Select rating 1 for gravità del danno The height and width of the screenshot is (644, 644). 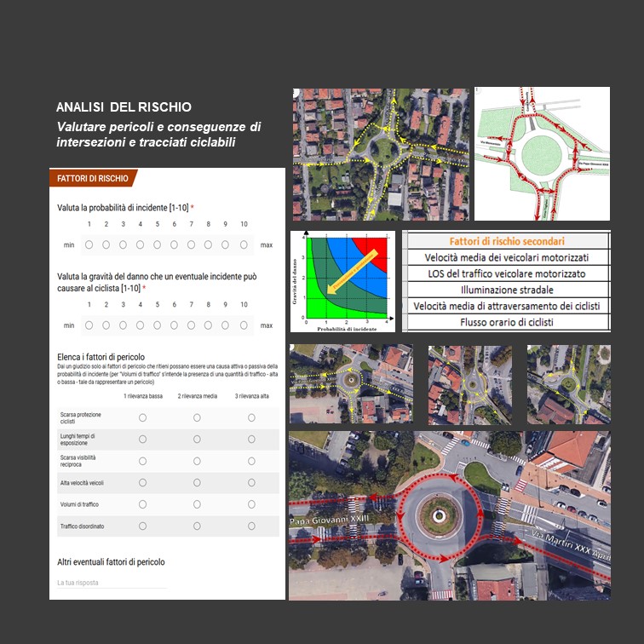[89, 325]
